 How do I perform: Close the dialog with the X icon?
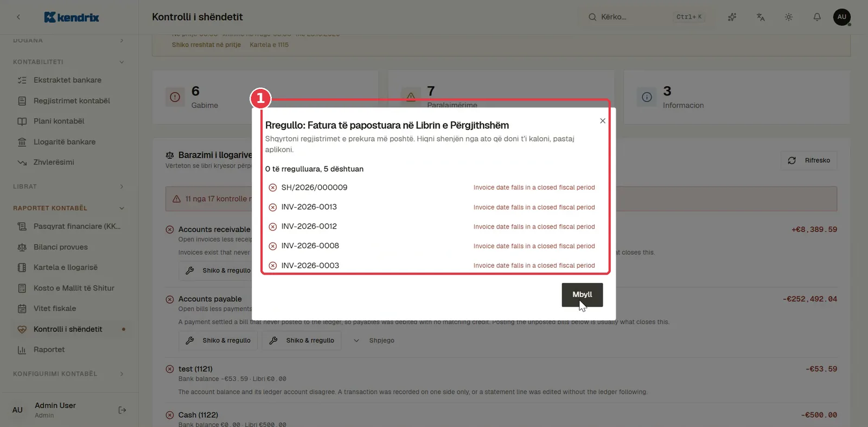[603, 121]
